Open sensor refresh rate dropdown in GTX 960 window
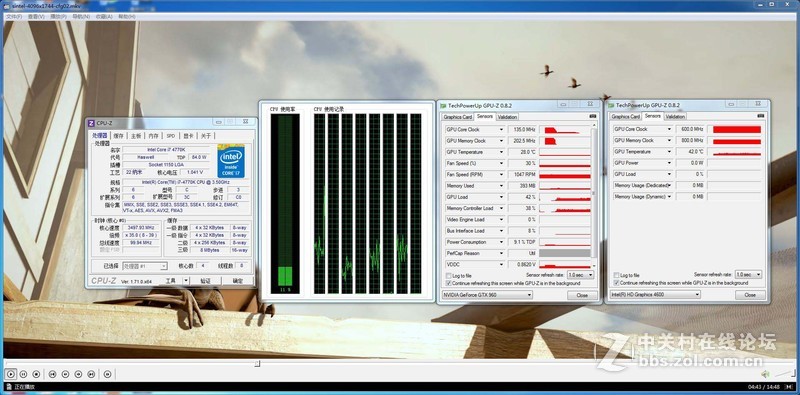 (581, 275)
